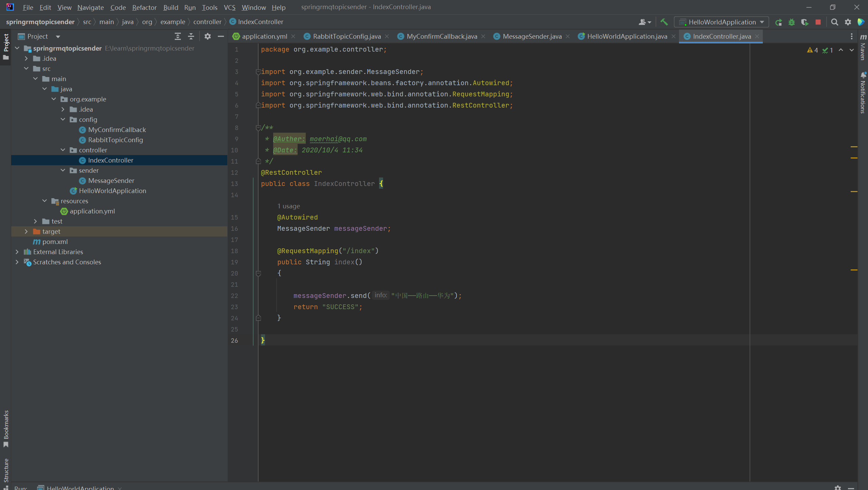Viewport: 868px width, 490px height.
Task: Click the controller breadcrumb in navigation bar
Action: pos(207,22)
